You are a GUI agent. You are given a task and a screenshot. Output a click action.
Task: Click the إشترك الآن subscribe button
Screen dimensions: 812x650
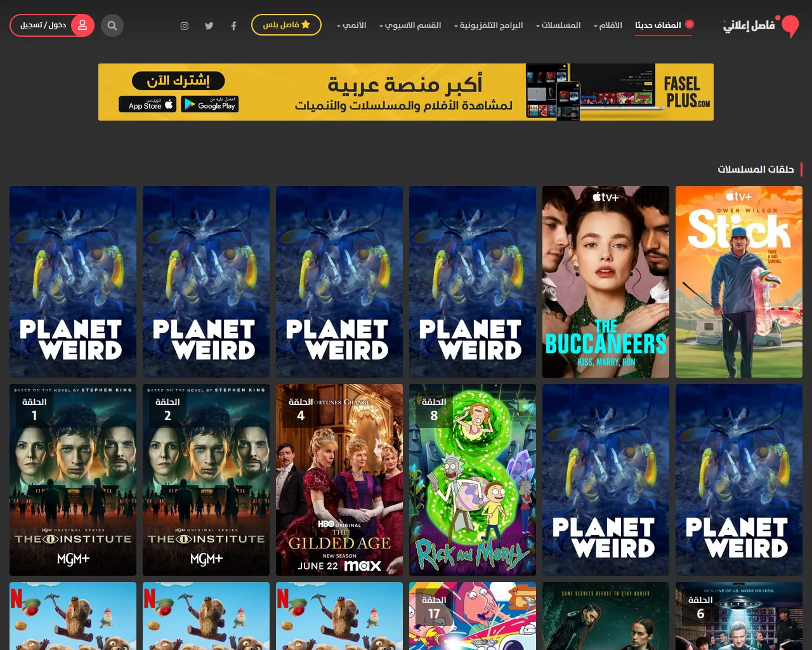pos(179,81)
